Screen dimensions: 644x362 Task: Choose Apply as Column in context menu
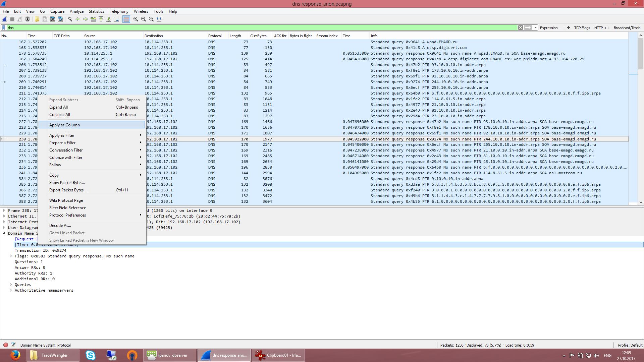64,125
